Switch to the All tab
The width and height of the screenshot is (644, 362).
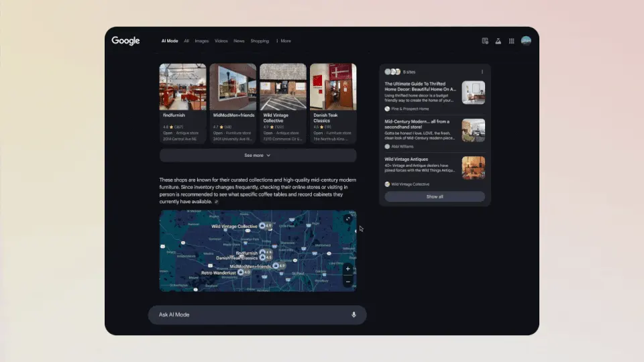186,41
